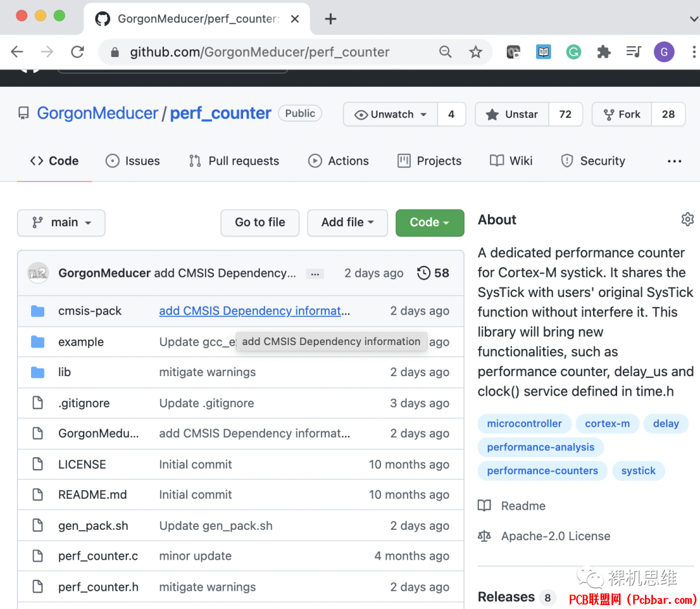Open the lib folder
700x609 pixels.
64,372
